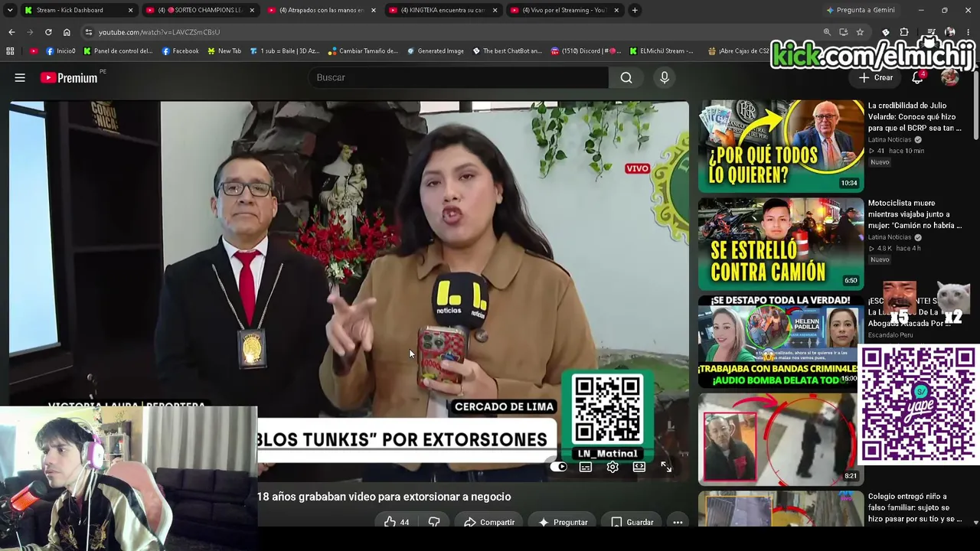View site information for youtube.com

point(89,32)
